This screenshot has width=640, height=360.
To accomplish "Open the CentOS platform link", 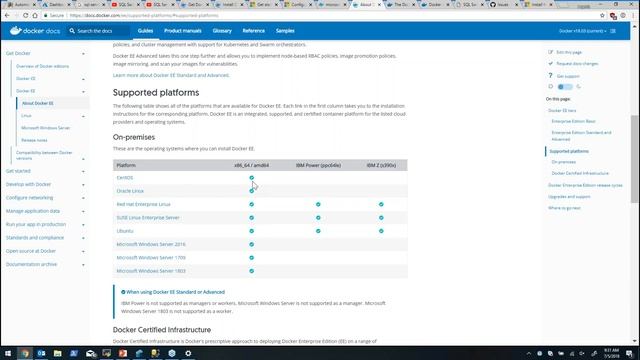I will [x=124, y=178].
